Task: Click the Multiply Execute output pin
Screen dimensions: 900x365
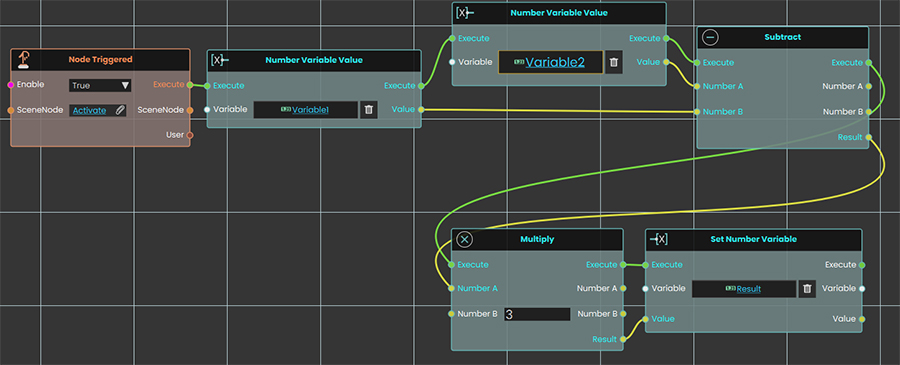Action: [x=623, y=265]
